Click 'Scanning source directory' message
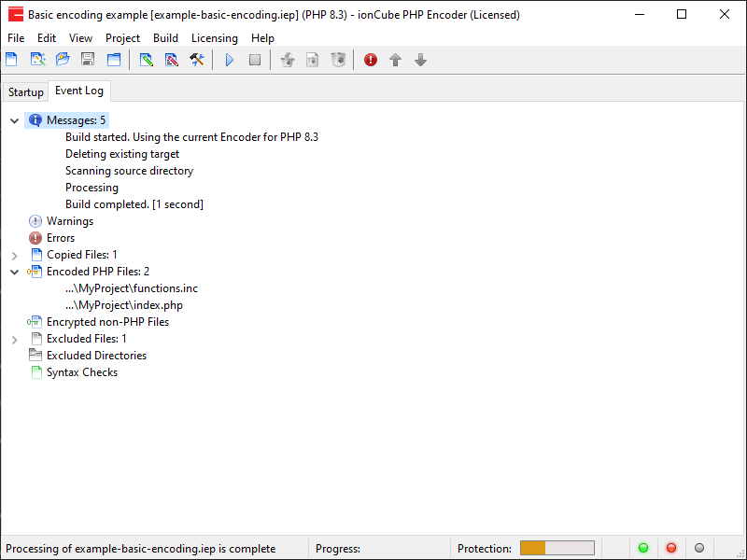Screen dimensions: 747x560 click(x=129, y=171)
